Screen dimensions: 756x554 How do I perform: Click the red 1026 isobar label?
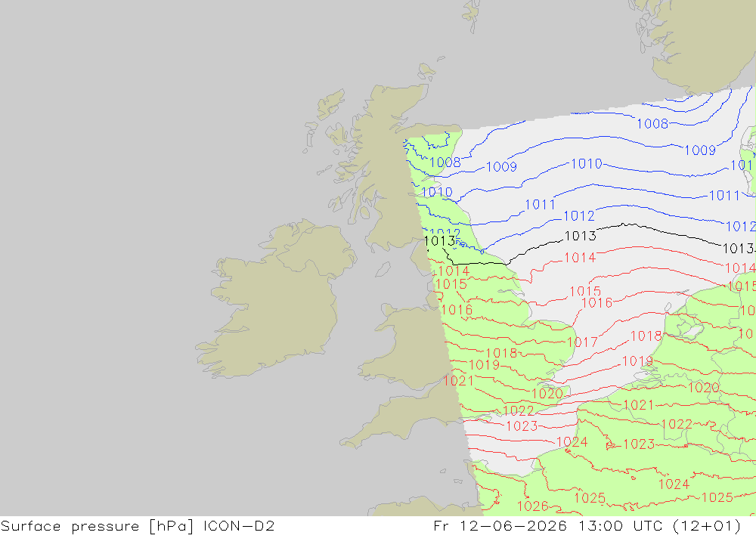pos(533,506)
